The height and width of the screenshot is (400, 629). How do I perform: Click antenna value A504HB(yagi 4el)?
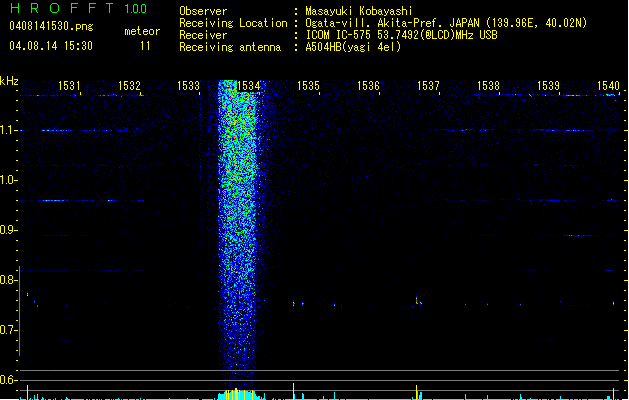pos(353,47)
